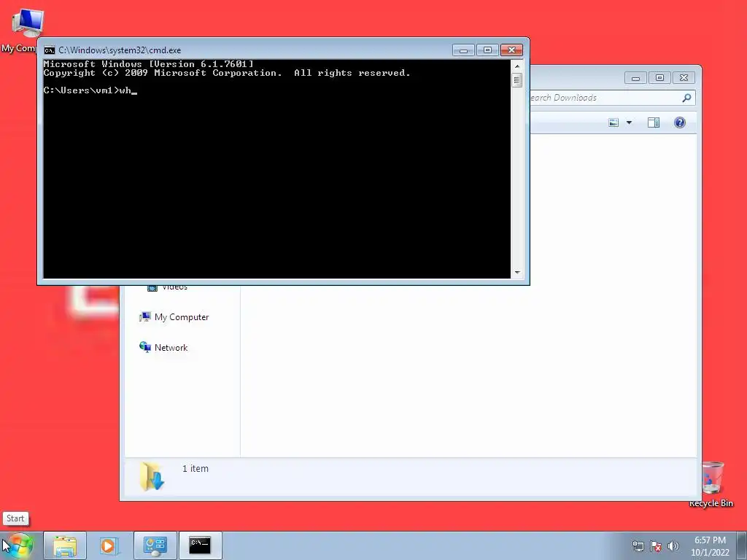Click the date 10/1/2022 in tray

710,553
